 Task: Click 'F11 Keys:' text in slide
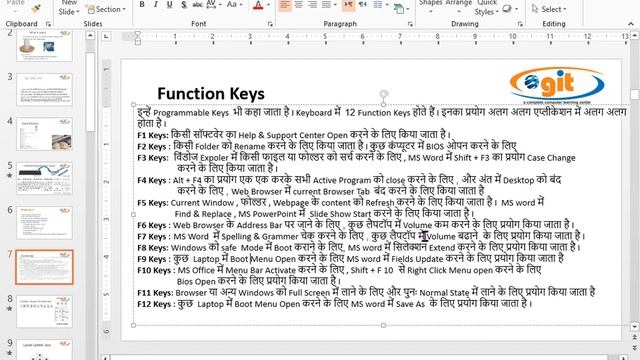[155, 293]
